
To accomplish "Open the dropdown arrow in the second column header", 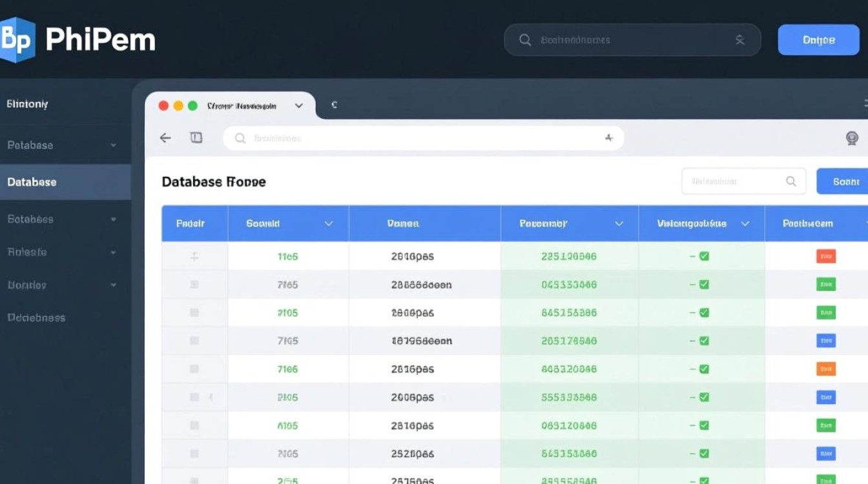I will (328, 224).
